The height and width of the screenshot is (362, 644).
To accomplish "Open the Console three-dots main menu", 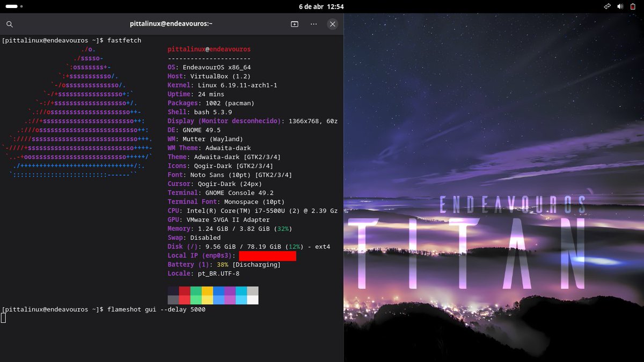I will coord(313,24).
